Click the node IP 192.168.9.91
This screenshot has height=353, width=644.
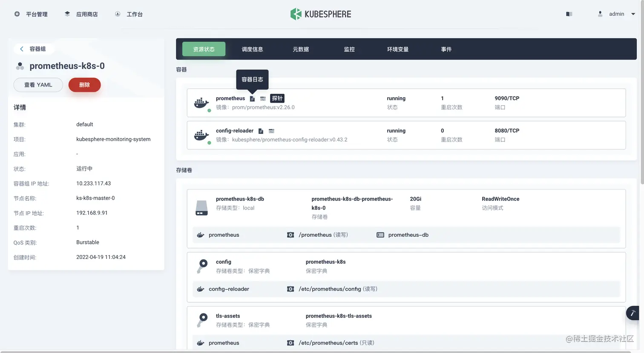92,213
